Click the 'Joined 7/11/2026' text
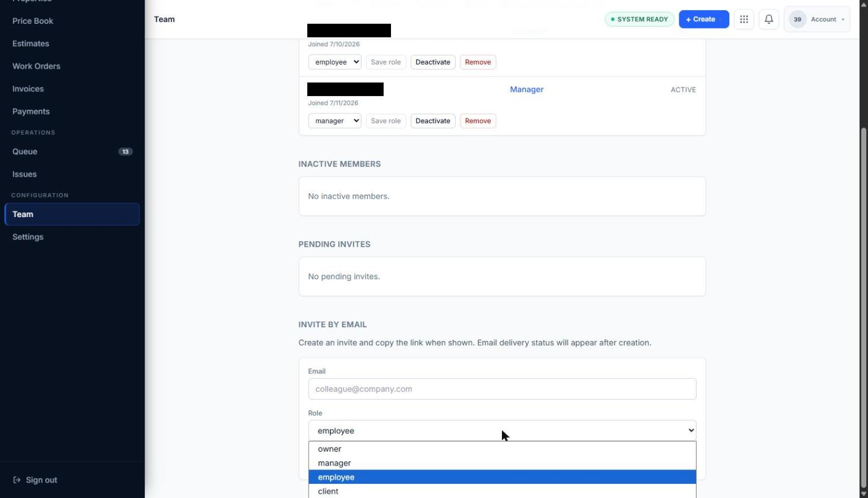 pyautogui.click(x=333, y=103)
